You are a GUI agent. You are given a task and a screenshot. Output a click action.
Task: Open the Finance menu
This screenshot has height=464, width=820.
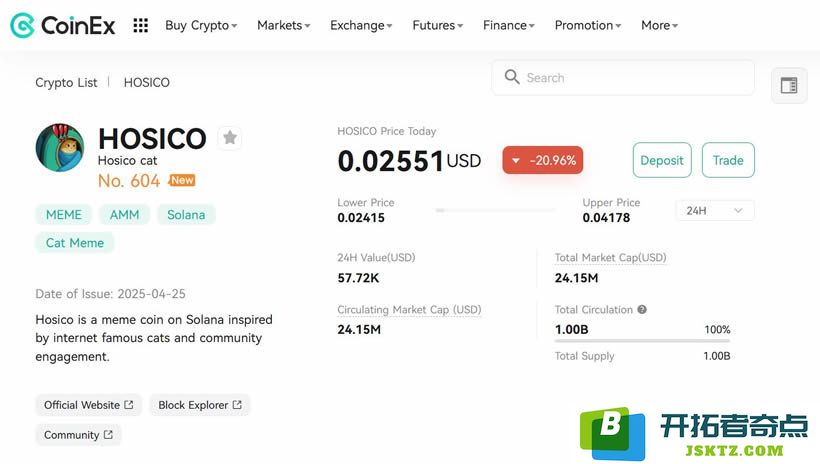click(x=508, y=25)
